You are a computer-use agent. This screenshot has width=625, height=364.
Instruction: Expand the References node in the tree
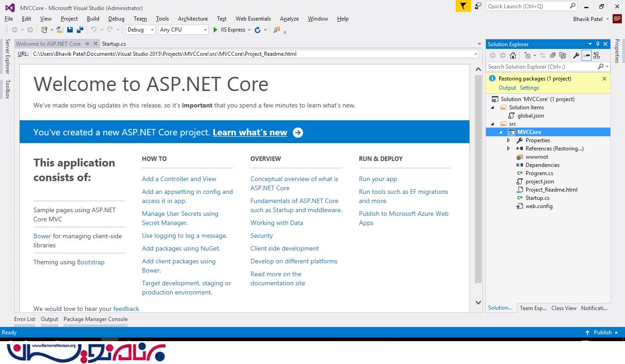(508, 149)
